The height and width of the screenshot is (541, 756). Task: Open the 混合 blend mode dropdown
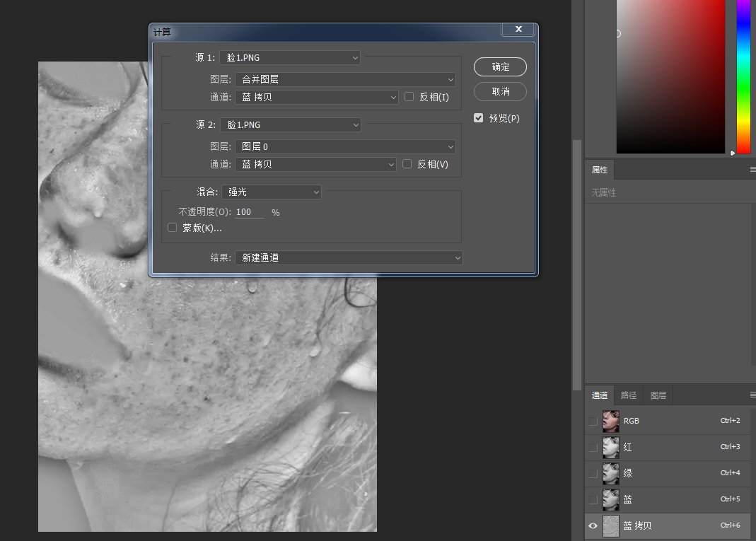pos(272,192)
